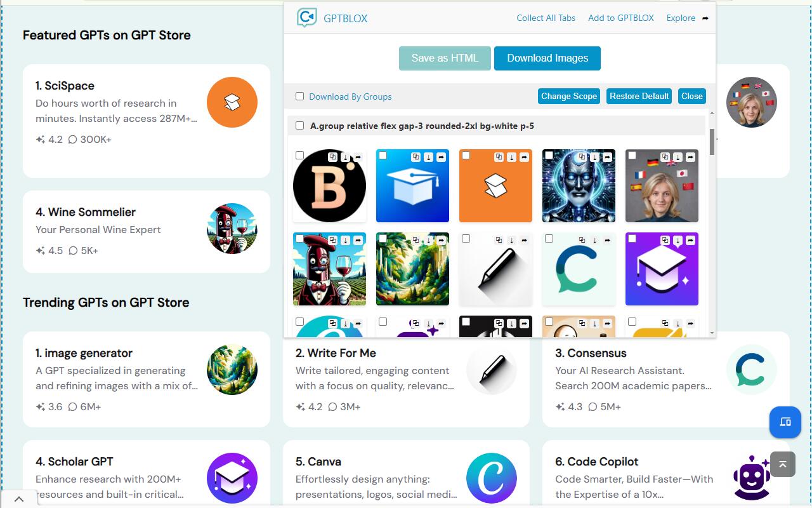Copy the wine sommelier cartoon image
Image resolution: width=812 pixels, height=508 pixels.
[x=333, y=240]
